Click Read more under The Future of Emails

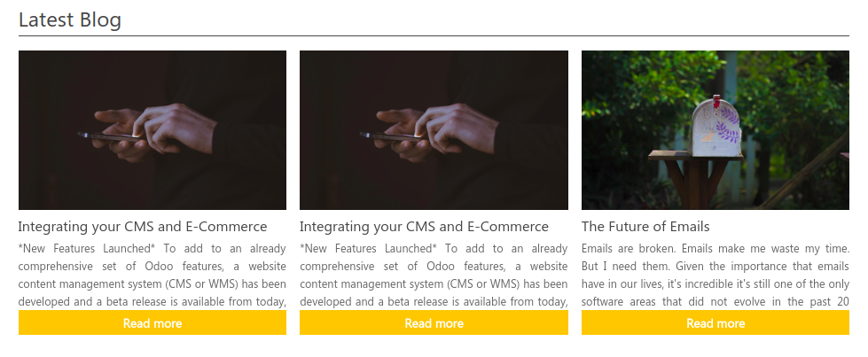click(716, 322)
